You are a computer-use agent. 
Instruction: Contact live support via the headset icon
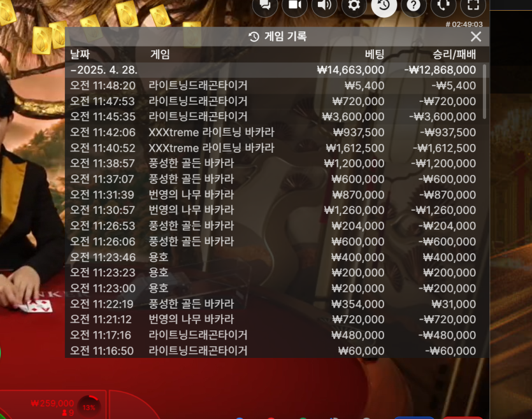(443, 5)
